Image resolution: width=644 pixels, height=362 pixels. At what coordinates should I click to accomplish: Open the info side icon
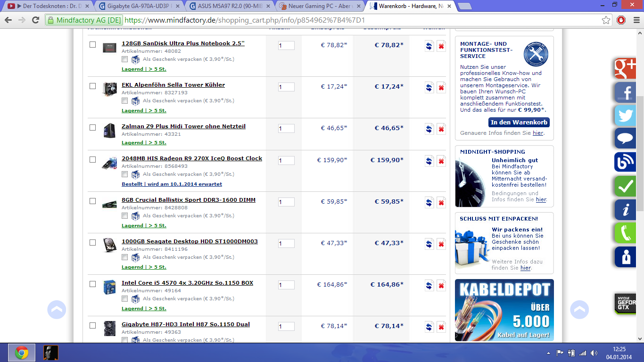[x=626, y=210]
